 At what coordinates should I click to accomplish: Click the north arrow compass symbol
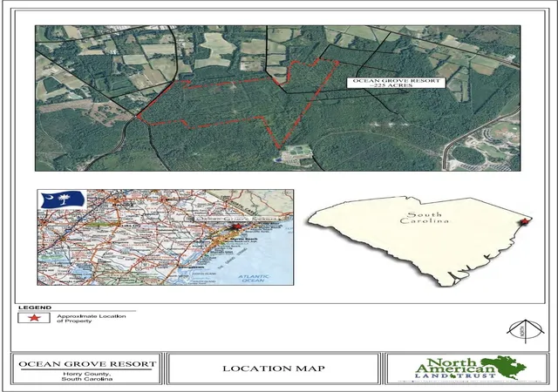pyautogui.click(x=525, y=331)
